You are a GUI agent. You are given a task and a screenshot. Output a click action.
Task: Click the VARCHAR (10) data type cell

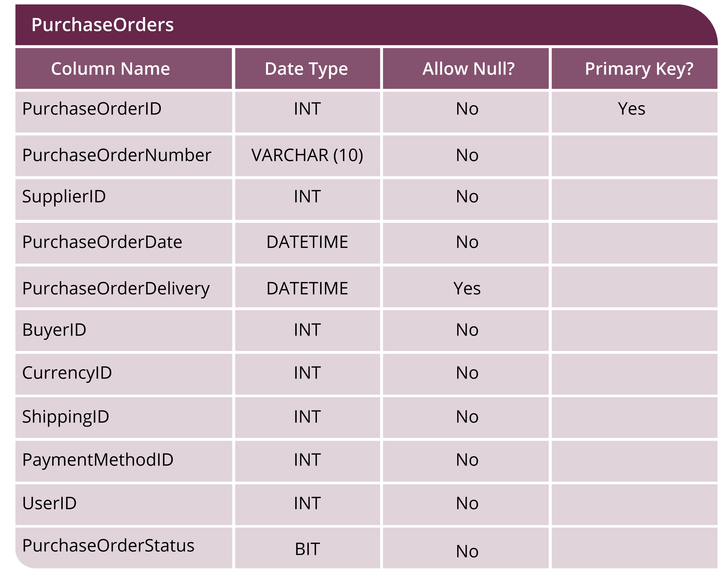coord(307,156)
